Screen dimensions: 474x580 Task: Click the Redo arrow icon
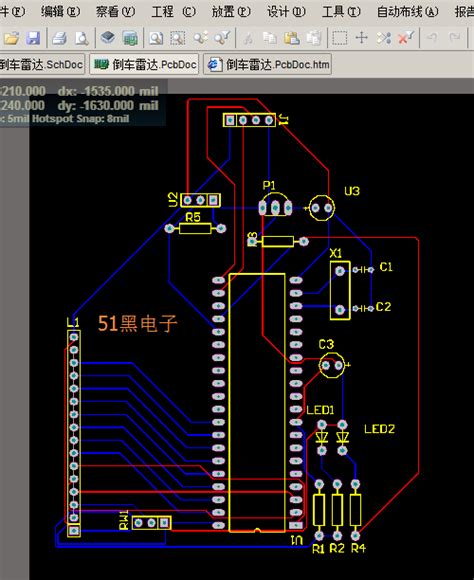coord(454,38)
